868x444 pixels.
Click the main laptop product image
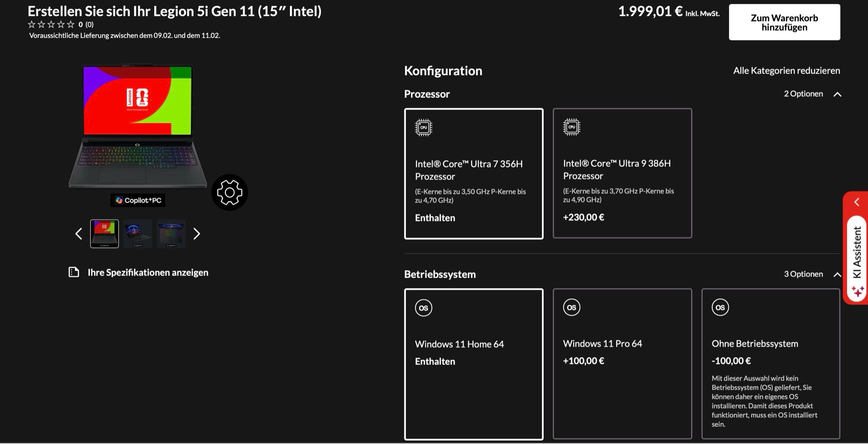pos(138,127)
